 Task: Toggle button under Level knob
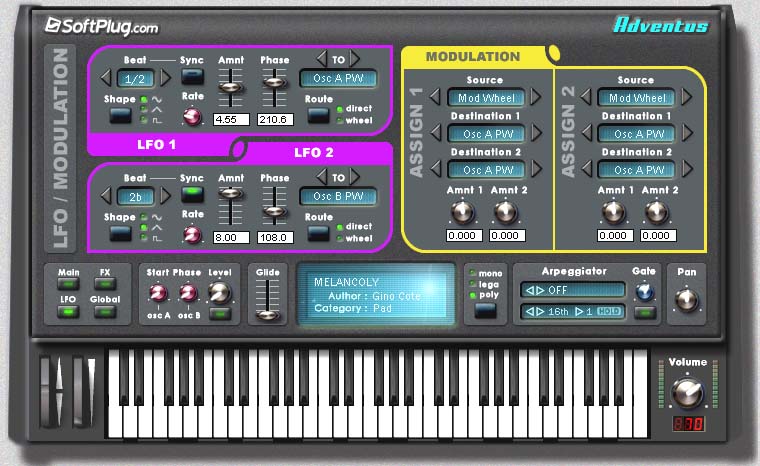click(x=220, y=314)
